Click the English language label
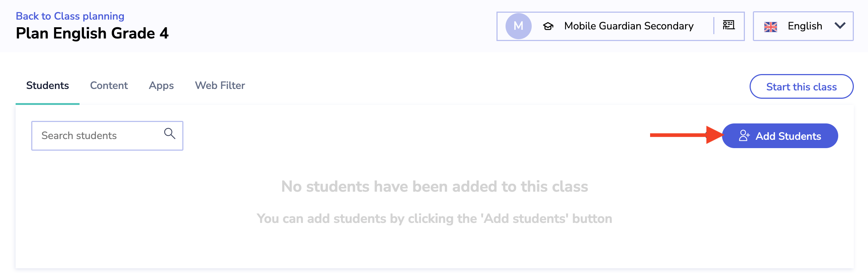Image resolution: width=868 pixels, height=273 pixels. [x=805, y=26]
